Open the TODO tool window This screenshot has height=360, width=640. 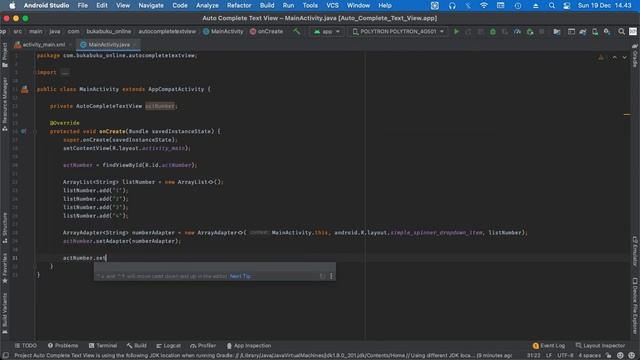pyautogui.click(x=26, y=346)
